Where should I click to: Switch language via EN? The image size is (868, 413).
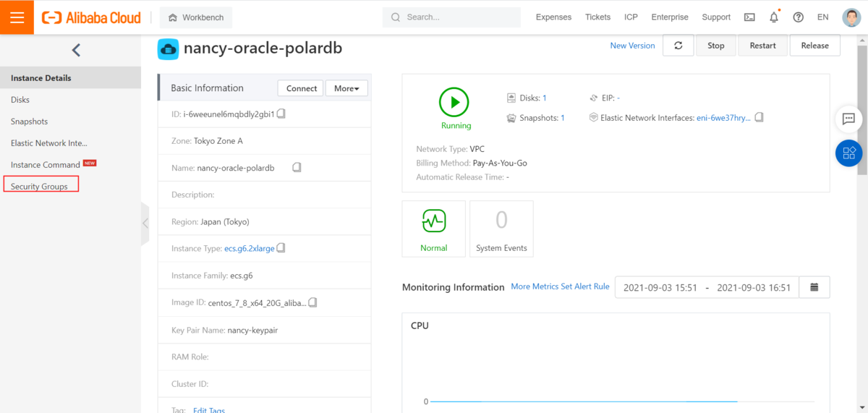(822, 17)
